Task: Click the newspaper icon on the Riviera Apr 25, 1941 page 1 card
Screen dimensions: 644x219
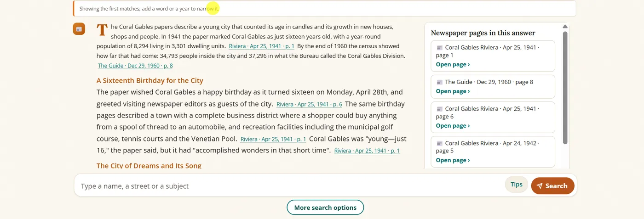Action: click(439, 48)
